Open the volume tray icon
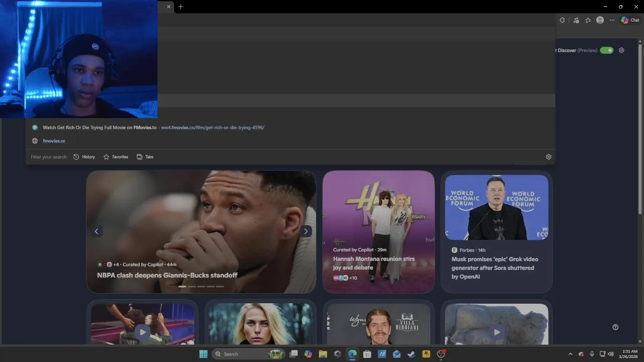This screenshot has height=362, width=644. click(610, 354)
